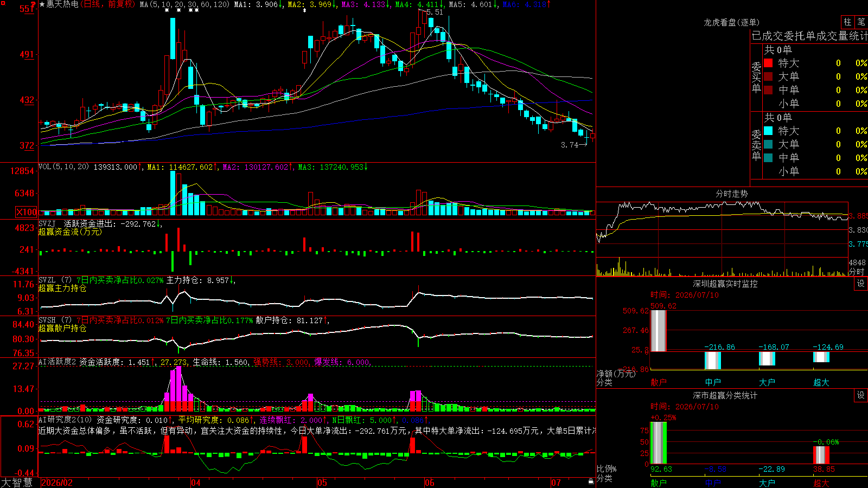The height and width of the screenshot is (488, 868).
Task: Select the AI研究度2(10) indicator label
Action: (x=65, y=420)
